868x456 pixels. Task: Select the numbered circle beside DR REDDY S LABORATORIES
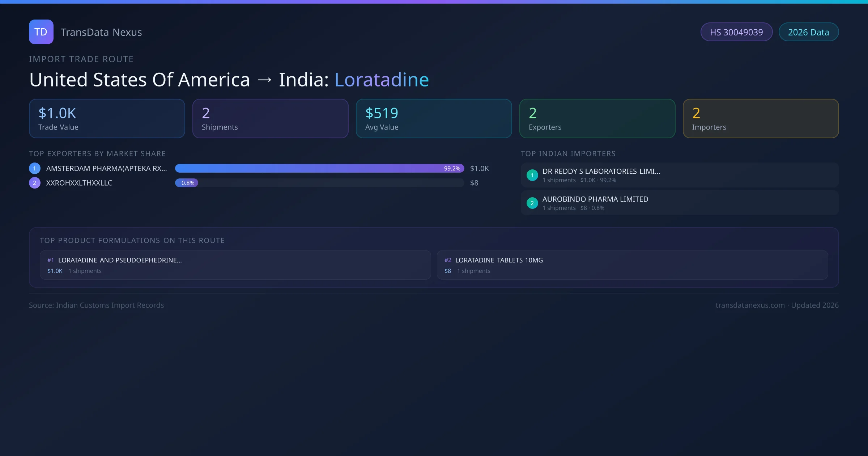point(532,175)
